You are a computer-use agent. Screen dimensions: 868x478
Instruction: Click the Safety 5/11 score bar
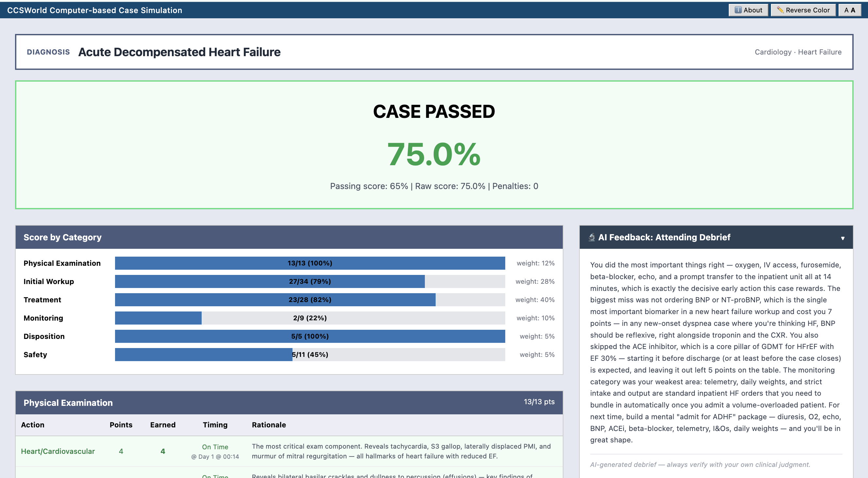(310, 355)
